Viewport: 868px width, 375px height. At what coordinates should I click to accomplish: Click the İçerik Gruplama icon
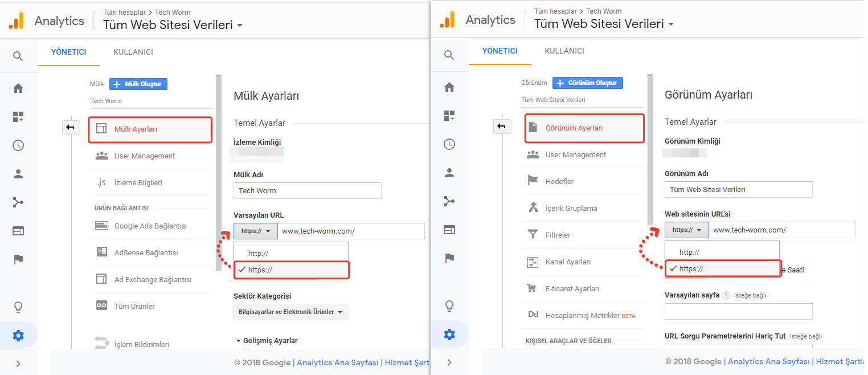(x=533, y=208)
